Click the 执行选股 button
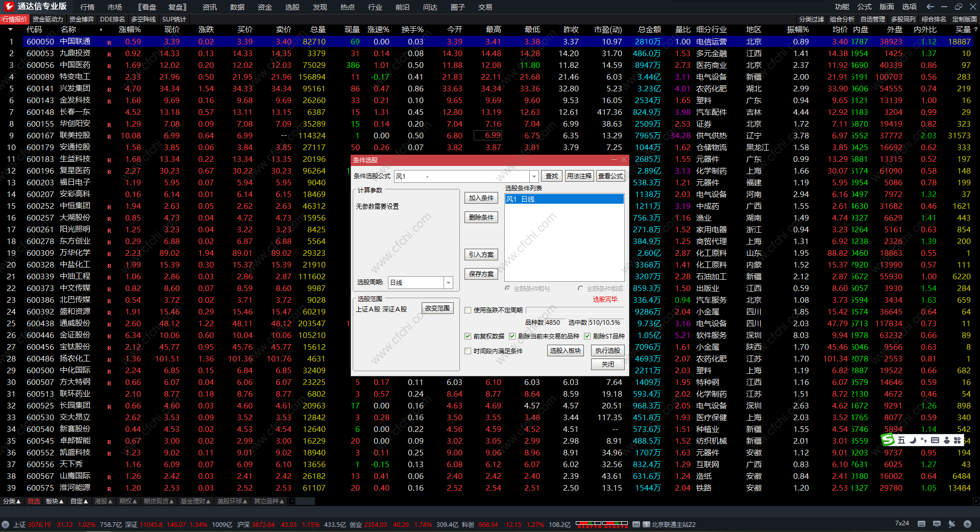The width and height of the screenshot is (980, 532). 607,351
